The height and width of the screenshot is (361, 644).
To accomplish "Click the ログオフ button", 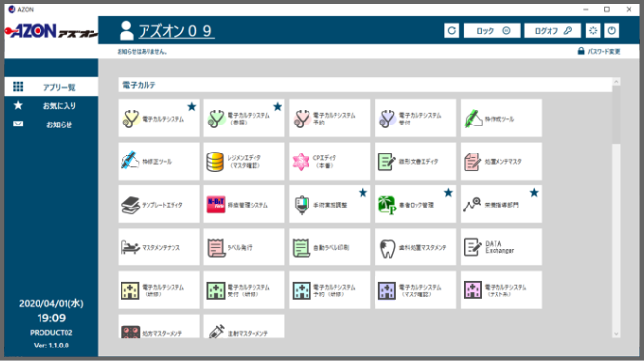I will click(x=552, y=31).
